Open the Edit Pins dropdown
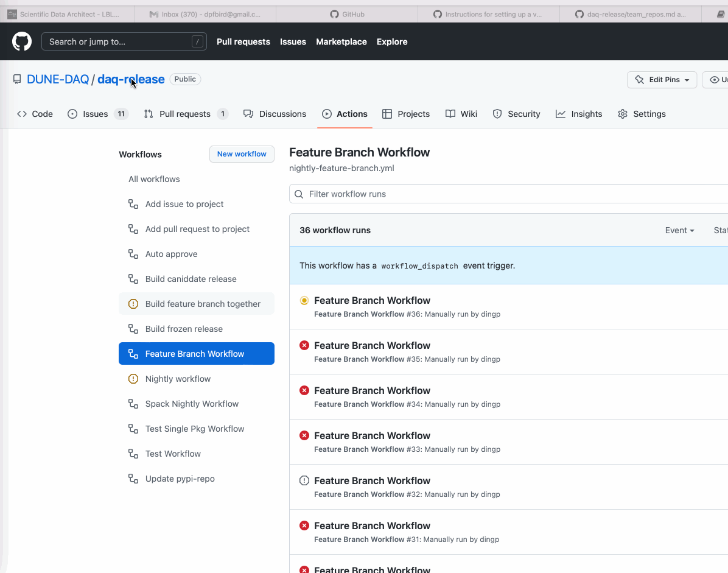Image resolution: width=728 pixels, height=573 pixels. pos(662,79)
